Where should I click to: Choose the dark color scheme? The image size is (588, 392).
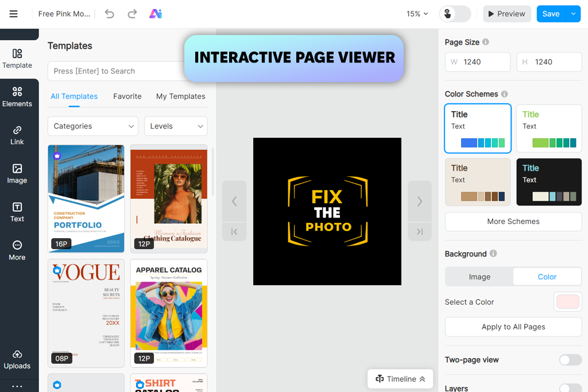(549, 182)
